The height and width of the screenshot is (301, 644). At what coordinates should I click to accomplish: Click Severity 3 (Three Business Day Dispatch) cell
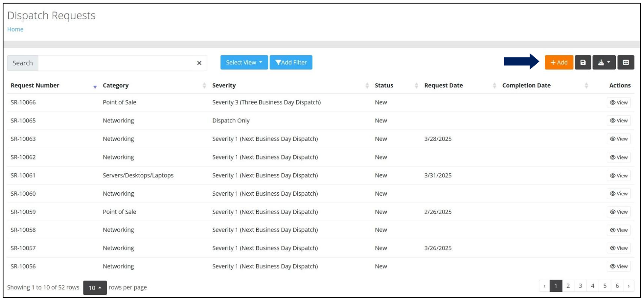click(x=267, y=102)
